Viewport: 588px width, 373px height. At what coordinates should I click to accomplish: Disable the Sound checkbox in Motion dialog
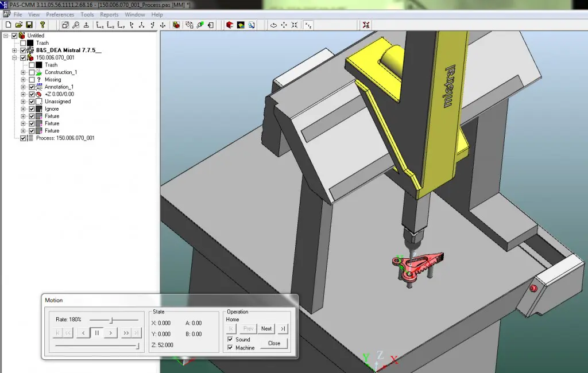tap(230, 339)
